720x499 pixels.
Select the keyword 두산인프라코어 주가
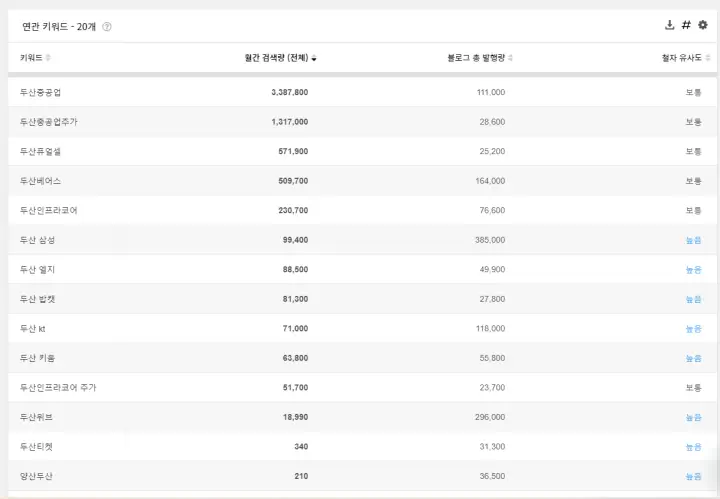click(x=58, y=387)
